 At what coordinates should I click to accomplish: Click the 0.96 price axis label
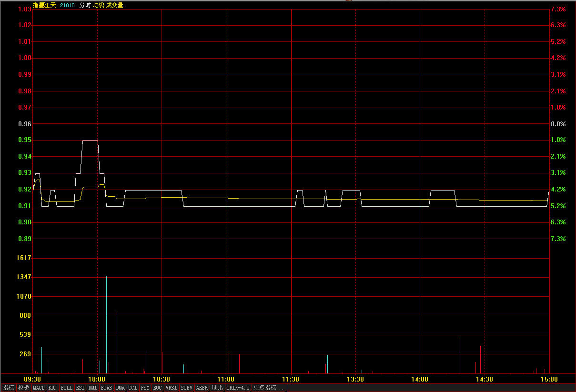(25, 124)
